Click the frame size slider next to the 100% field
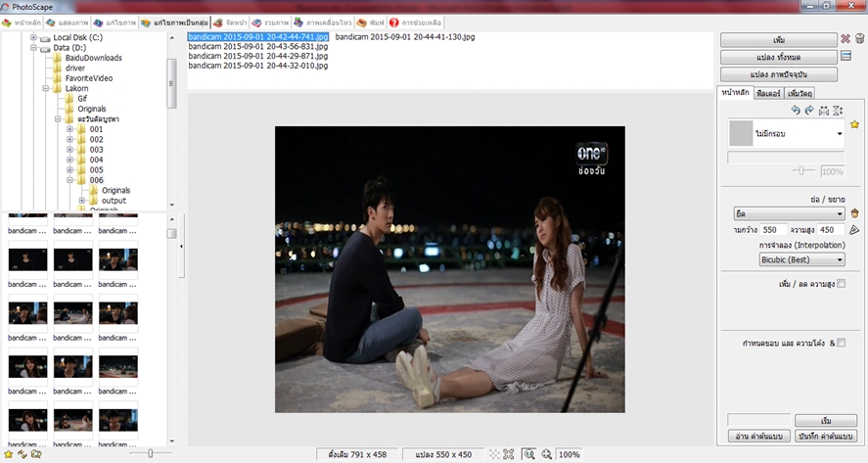 pyautogui.click(x=801, y=171)
